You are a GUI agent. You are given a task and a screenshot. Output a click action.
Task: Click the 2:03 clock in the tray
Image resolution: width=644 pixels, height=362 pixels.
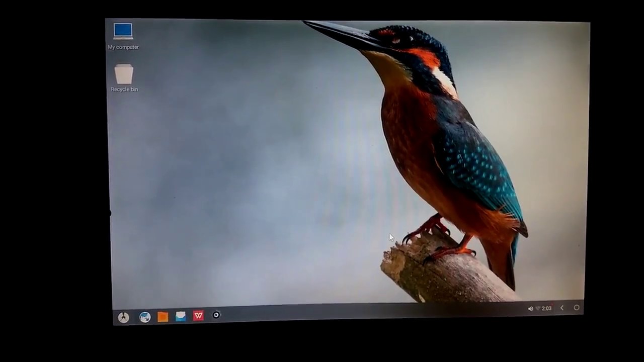[x=547, y=308]
